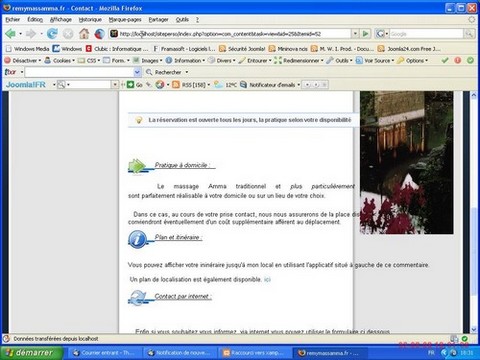Click the démarrer Start button
Screen dimensions: 480x360
pyautogui.click(x=32, y=352)
